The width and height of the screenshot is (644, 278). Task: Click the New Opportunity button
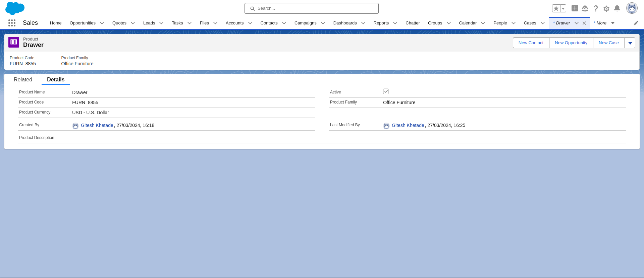pyautogui.click(x=571, y=43)
